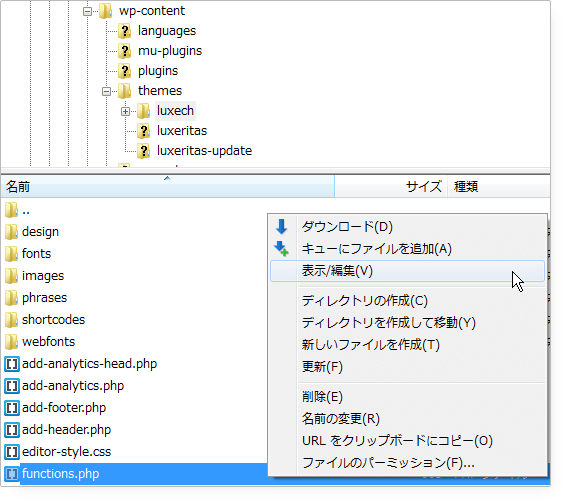Select the shortcodes folder name

pyautogui.click(x=53, y=320)
